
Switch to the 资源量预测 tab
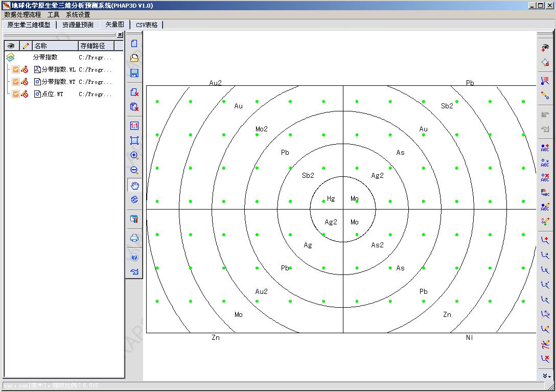pos(78,25)
